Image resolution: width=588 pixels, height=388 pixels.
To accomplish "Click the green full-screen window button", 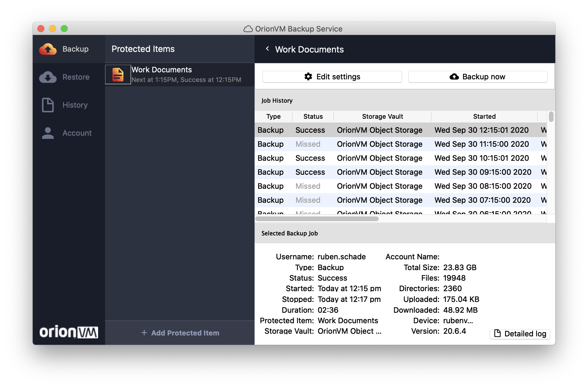I will coord(64,29).
